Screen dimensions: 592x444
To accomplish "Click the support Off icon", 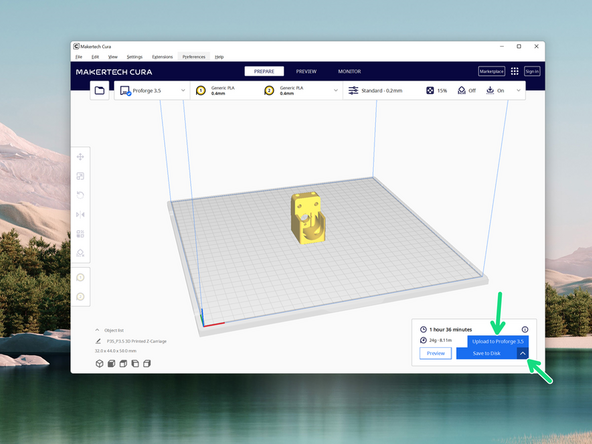I will click(x=461, y=91).
